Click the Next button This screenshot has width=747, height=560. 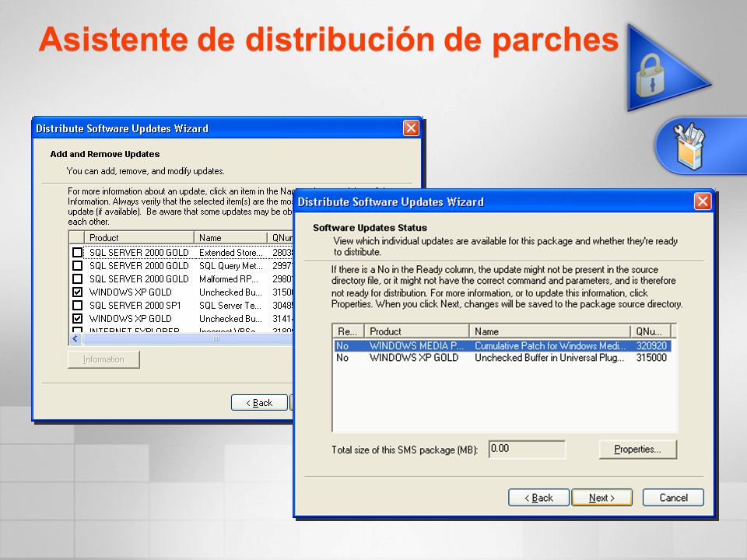[601, 498]
